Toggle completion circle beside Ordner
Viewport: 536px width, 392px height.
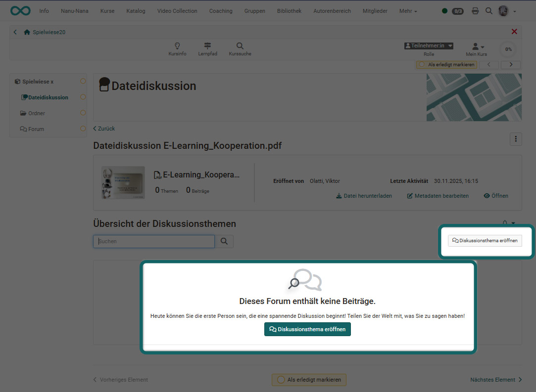(x=83, y=113)
